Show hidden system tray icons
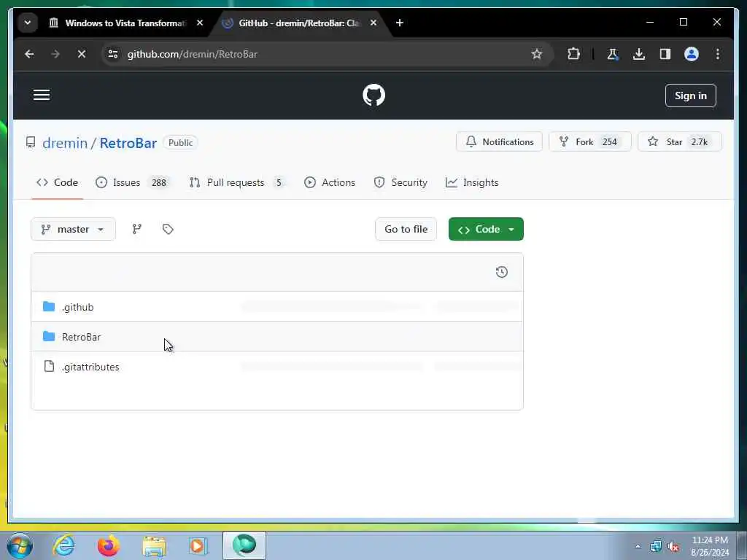747x560 pixels. tap(638, 547)
